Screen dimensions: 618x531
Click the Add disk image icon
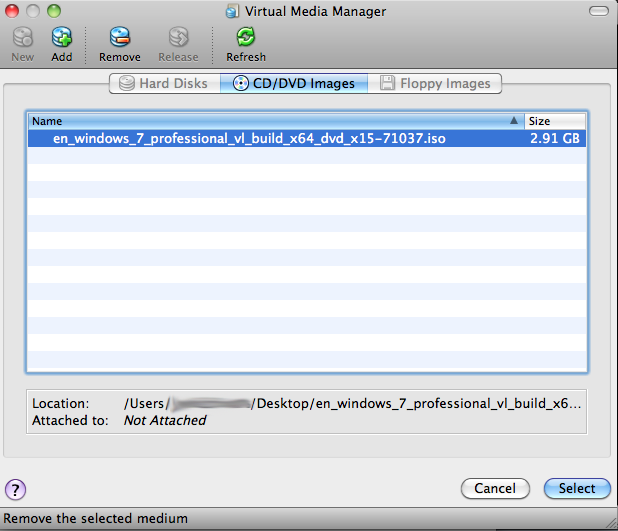point(61,37)
